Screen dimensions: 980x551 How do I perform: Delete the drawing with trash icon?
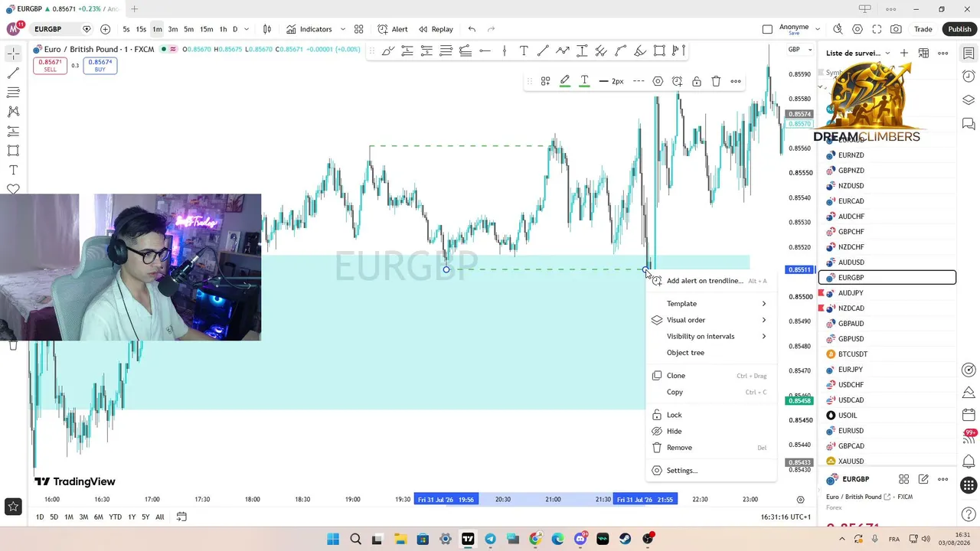(x=716, y=81)
